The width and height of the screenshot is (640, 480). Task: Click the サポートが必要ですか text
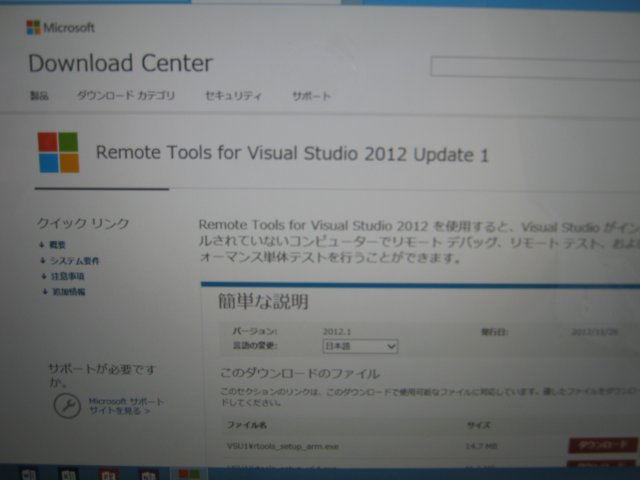(102, 375)
